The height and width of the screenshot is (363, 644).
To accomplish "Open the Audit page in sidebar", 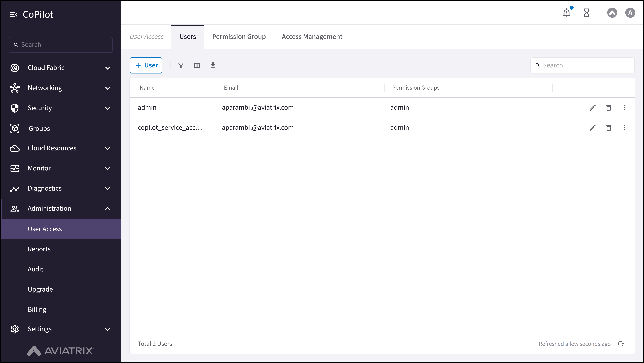I will tap(36, 269).
